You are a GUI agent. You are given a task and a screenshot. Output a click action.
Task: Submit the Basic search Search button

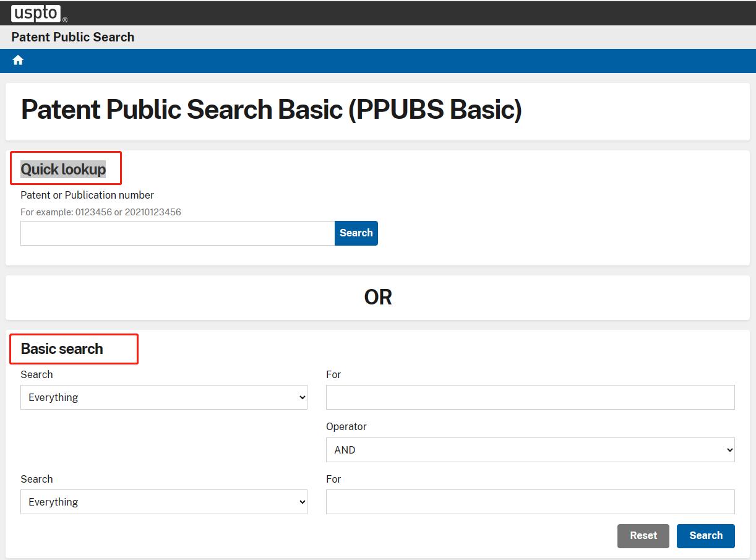click(x=706, y=536)
